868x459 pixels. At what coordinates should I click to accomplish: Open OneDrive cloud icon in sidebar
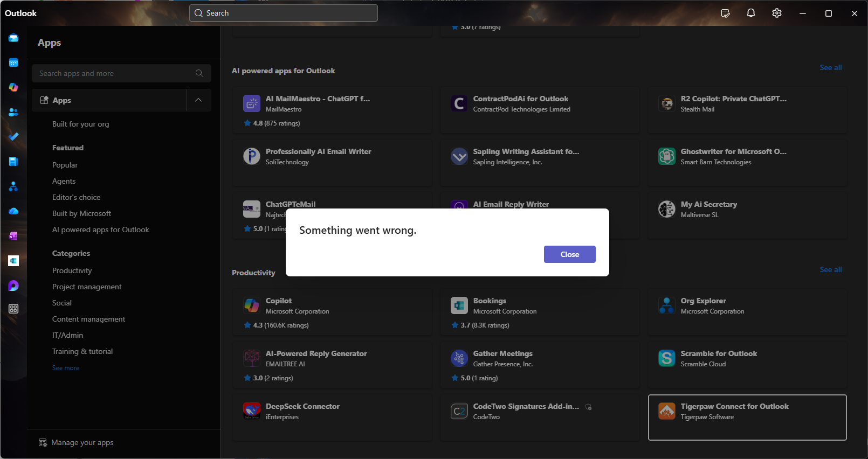[13, 211]
